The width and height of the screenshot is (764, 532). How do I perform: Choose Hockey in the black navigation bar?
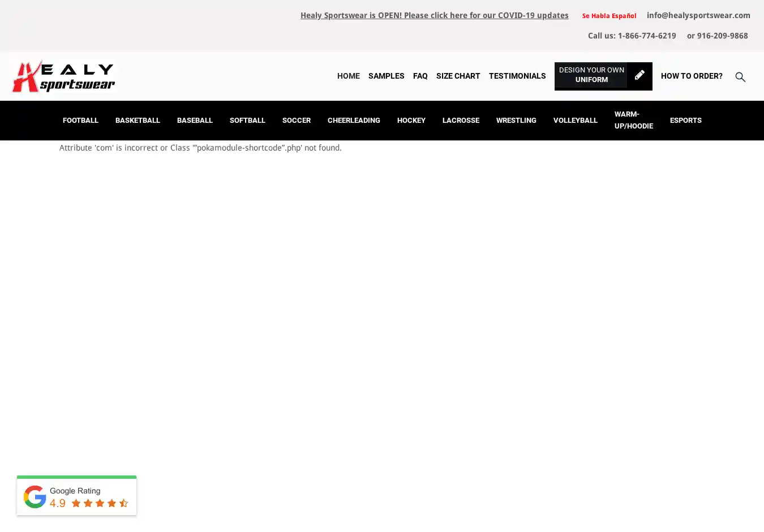(x=411, y=121)
